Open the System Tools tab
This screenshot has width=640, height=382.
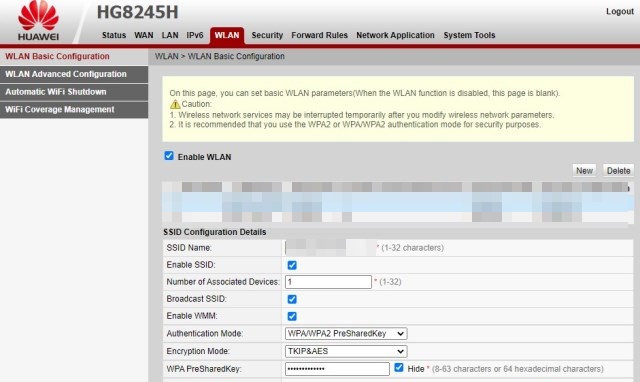(x=469, y=35)
